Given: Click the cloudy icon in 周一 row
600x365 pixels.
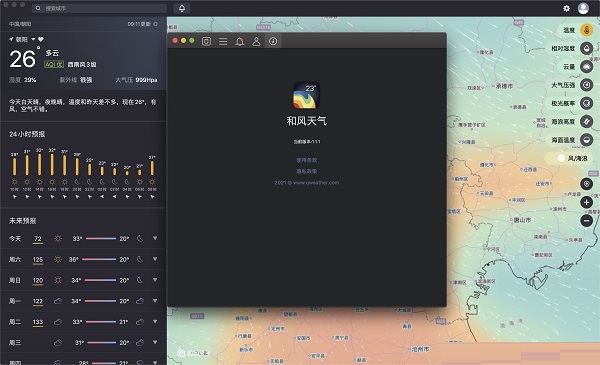Looking at the screenshot, I should tap(58, 301).
